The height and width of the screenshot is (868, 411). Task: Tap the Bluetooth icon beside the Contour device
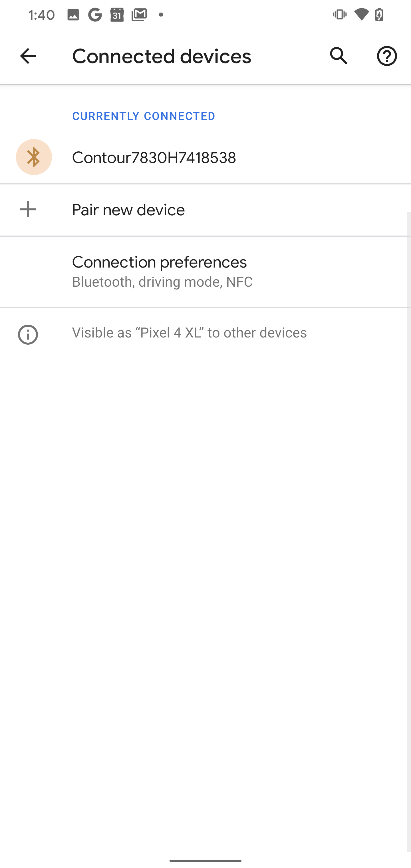[34, 157]
